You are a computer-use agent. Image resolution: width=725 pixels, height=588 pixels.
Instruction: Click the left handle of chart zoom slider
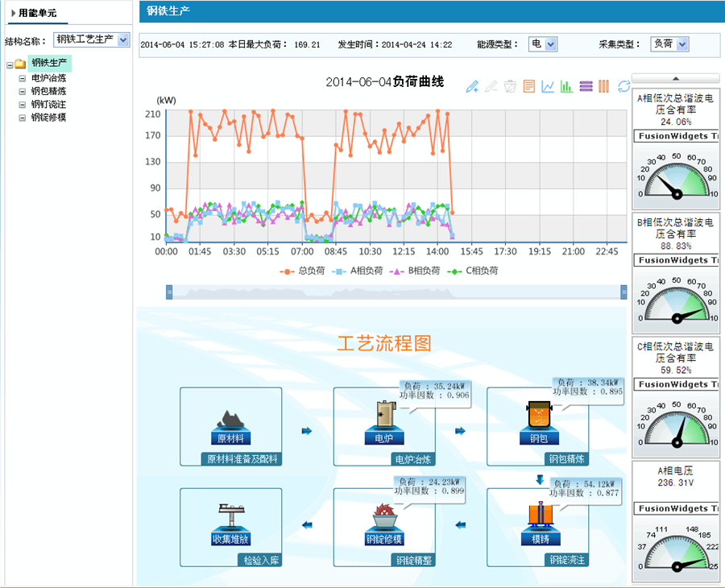click(x=169, y=292)
